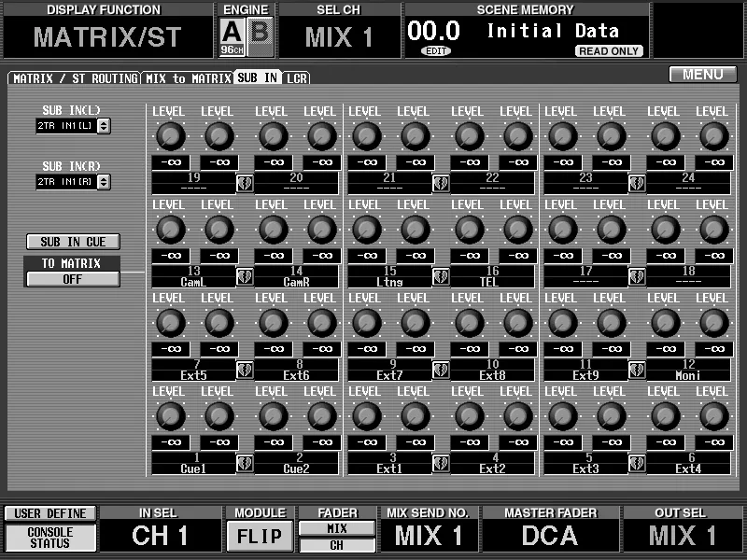The image size is (747, 560).
Task: Open the SUB IN(R) source selector arrows
Action: click(x=104, y=182)
